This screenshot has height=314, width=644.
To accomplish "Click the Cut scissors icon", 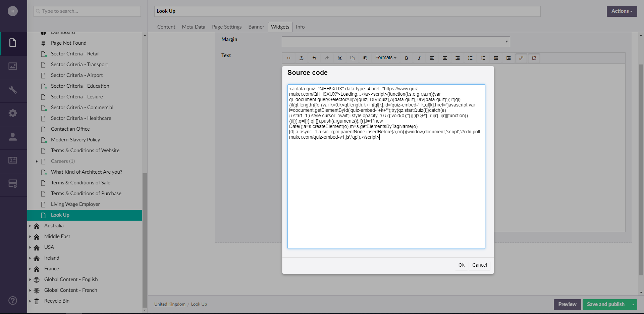I will tap(340, 58).
